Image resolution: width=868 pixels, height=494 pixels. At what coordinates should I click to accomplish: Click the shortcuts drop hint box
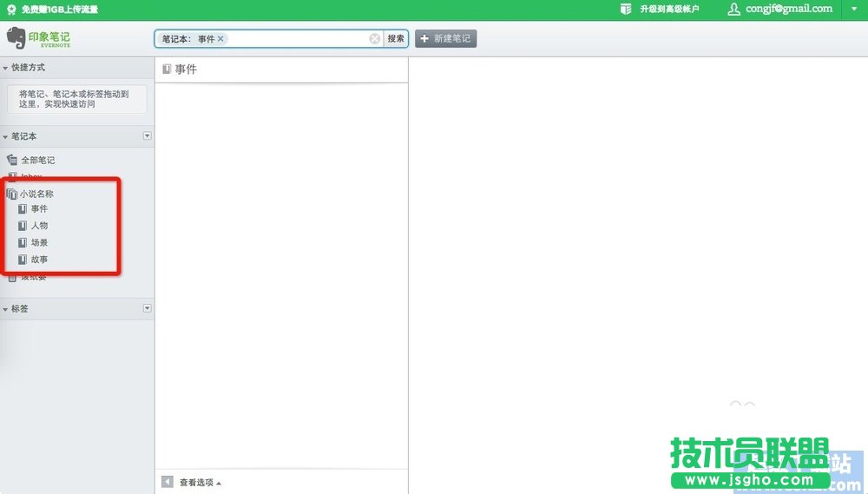pyautogui.click(x=77, y=99)
